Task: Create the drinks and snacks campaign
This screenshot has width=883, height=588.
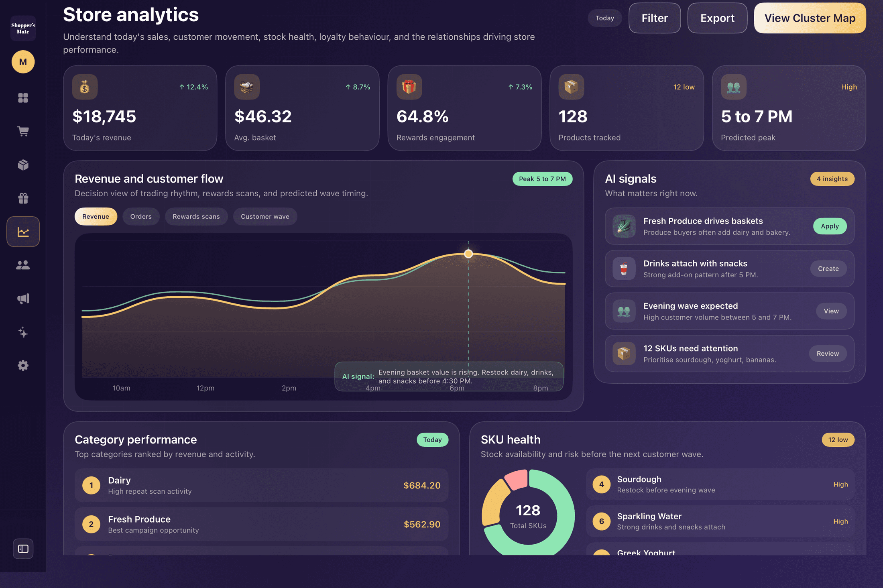Action: pyautogui.click(x=828, y=269)
